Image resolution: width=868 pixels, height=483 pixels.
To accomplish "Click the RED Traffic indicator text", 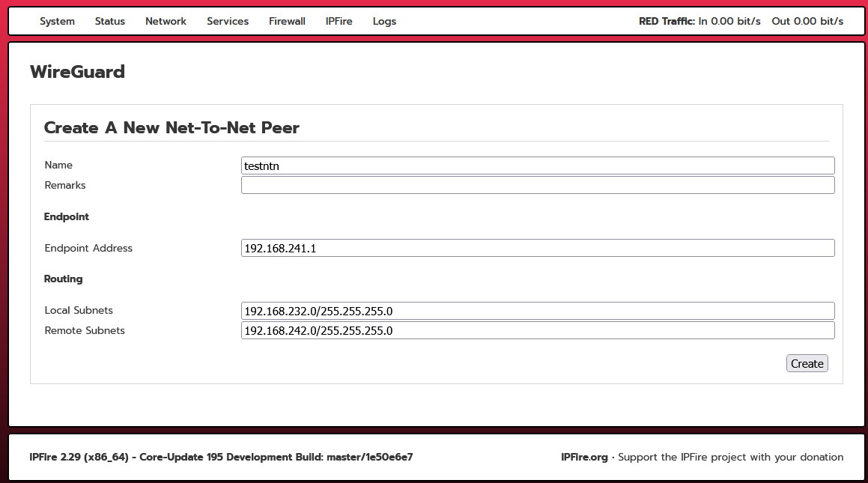I will click(x=667, y=21).
